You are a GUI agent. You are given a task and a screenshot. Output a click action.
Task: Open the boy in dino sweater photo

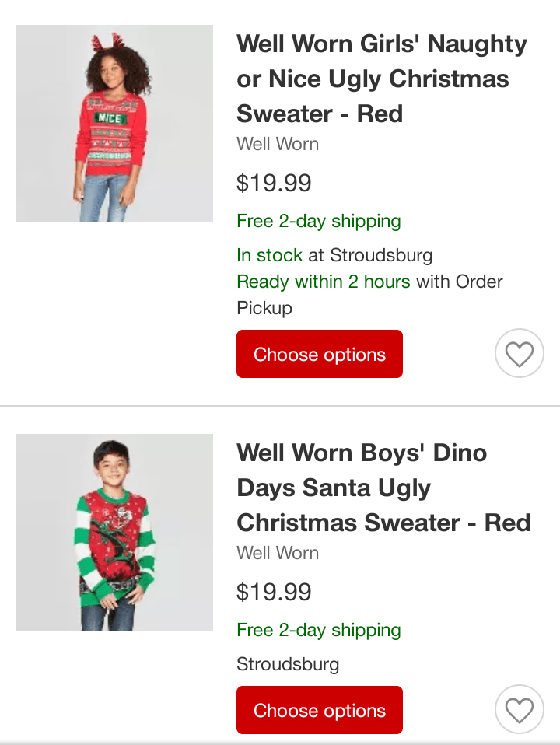(x=114, y=533)
